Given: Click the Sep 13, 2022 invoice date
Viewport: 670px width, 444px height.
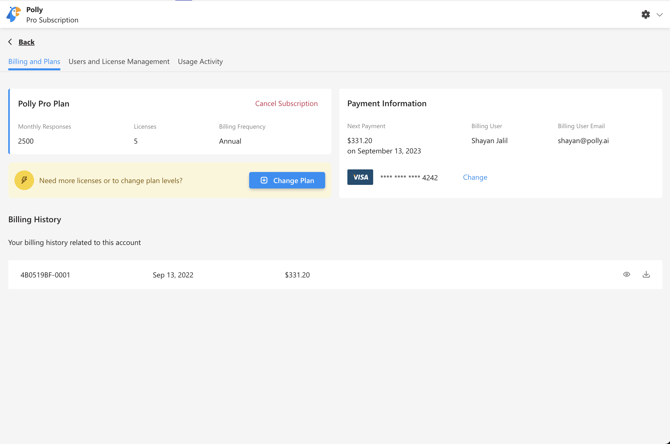Looking at the screenshot, I should 173,275.
